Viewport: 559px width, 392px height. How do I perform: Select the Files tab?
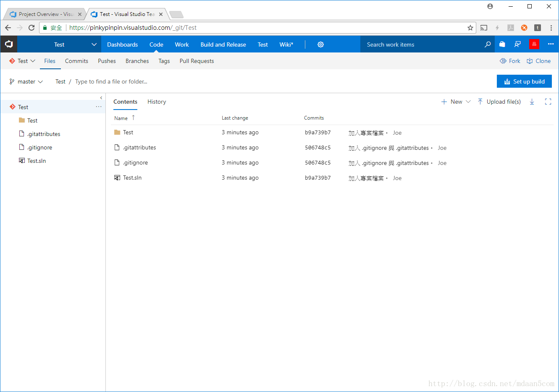[50, 61]
